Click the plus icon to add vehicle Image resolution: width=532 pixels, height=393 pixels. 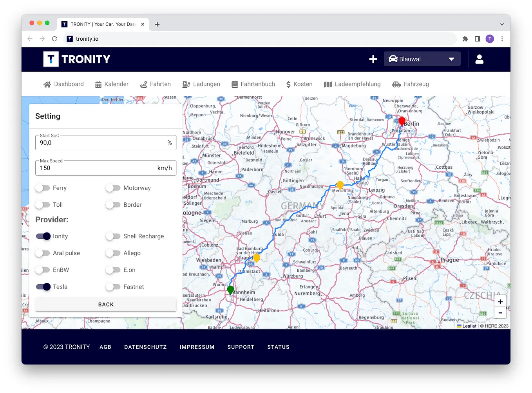click(373, 59)
